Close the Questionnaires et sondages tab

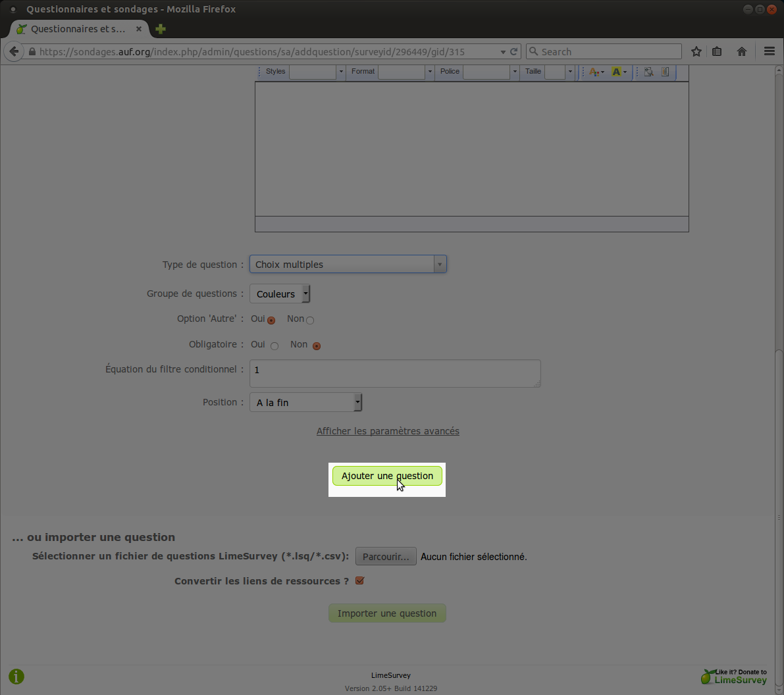click(x=139, y=29)
